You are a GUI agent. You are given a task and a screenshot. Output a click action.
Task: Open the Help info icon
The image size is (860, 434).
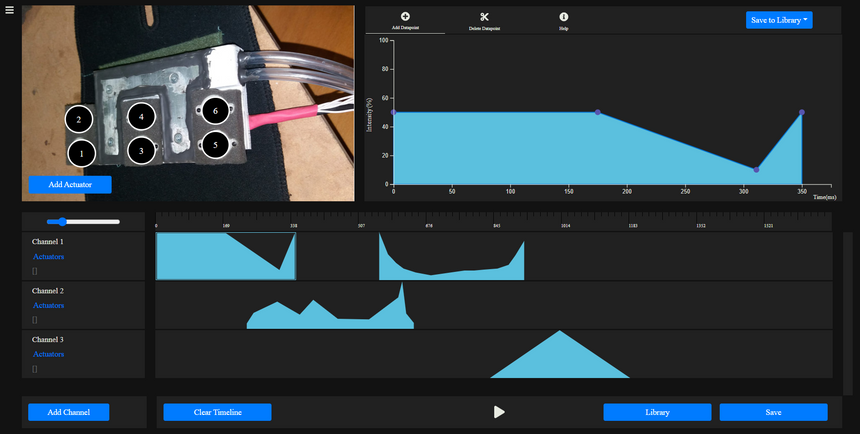click(x=564, y=17)
